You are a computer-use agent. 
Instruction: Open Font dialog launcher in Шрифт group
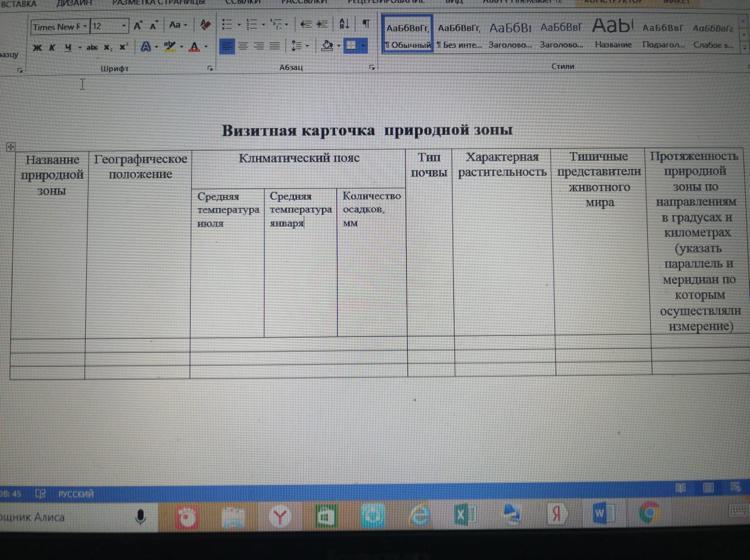pos(210,69)
